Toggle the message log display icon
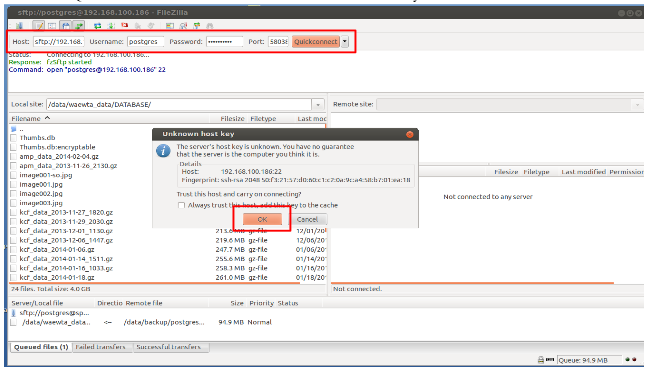The width and height of the screenshot is (655, 377). pos(39,25)
